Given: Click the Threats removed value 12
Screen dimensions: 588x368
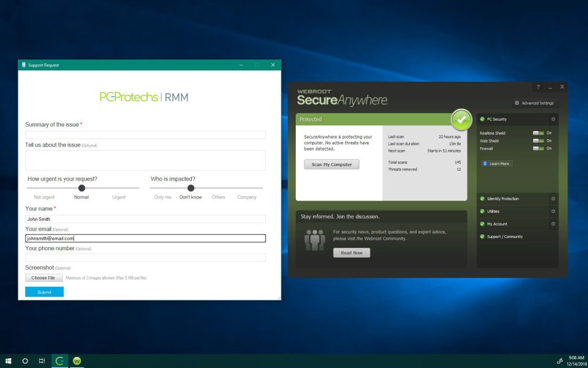Looking at the screenshot, I should 459,170.
